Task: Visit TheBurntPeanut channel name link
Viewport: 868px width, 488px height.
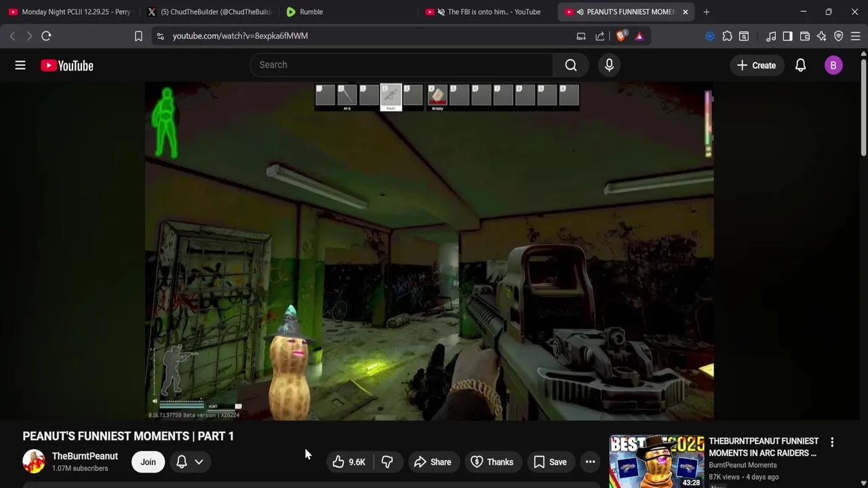Action: click(x=85, y=456)
